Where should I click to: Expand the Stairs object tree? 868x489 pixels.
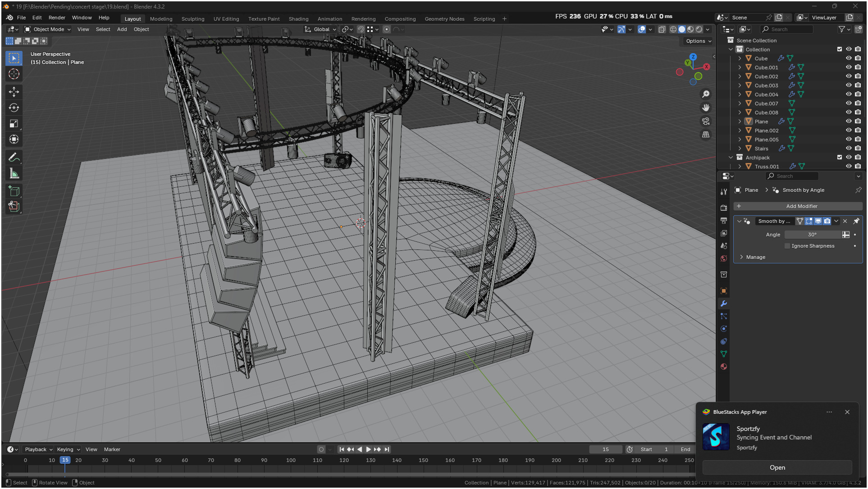click(x=740, y=148)
